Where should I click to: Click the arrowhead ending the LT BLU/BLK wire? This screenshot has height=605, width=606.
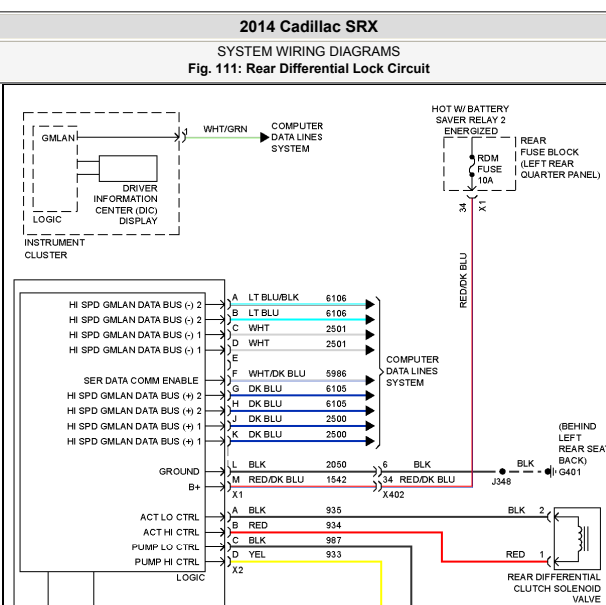370,304
